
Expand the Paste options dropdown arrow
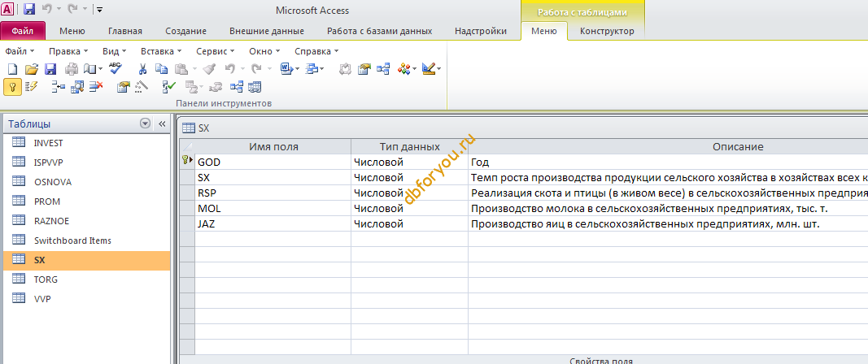194,69
